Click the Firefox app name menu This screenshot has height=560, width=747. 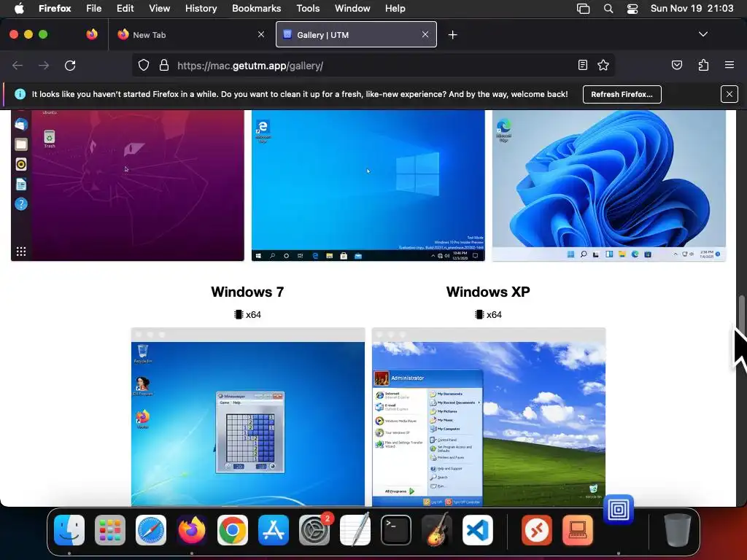[55, 8]
